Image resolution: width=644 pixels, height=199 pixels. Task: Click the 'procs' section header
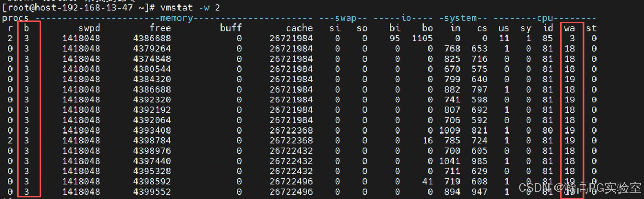(x=15, y=18)
